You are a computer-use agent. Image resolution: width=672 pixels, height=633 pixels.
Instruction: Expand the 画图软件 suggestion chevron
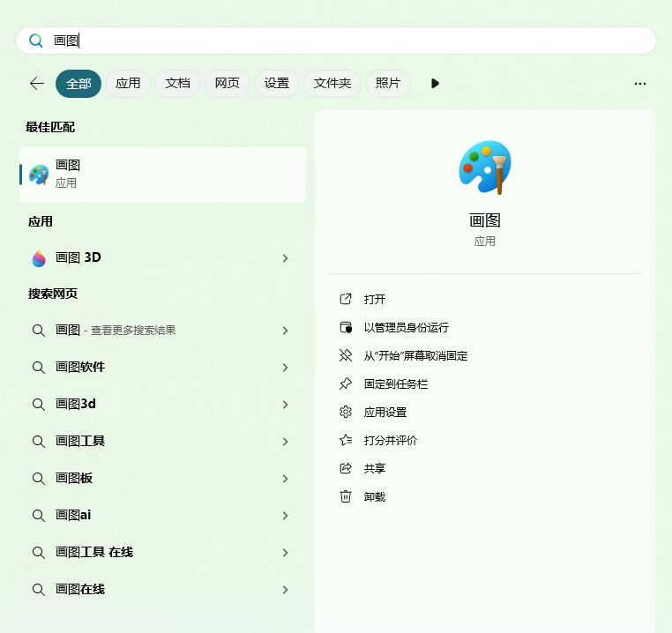[x=286, y=368]
